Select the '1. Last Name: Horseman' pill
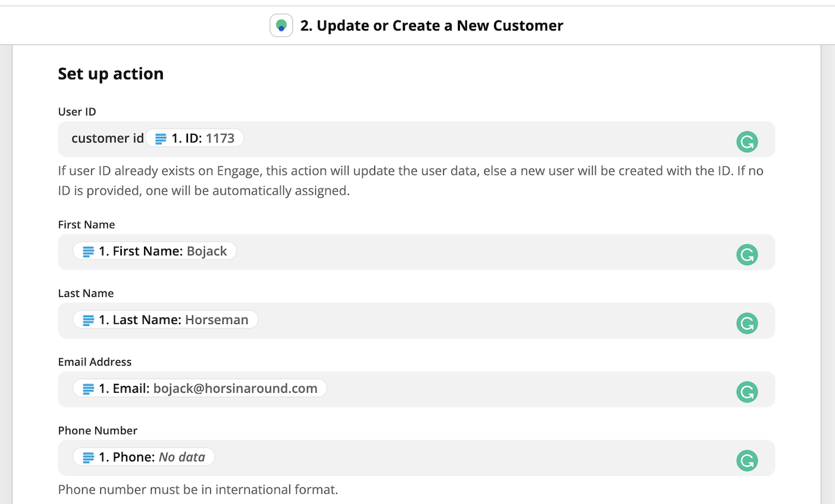The image size is (835, 504). coord(166,320)
